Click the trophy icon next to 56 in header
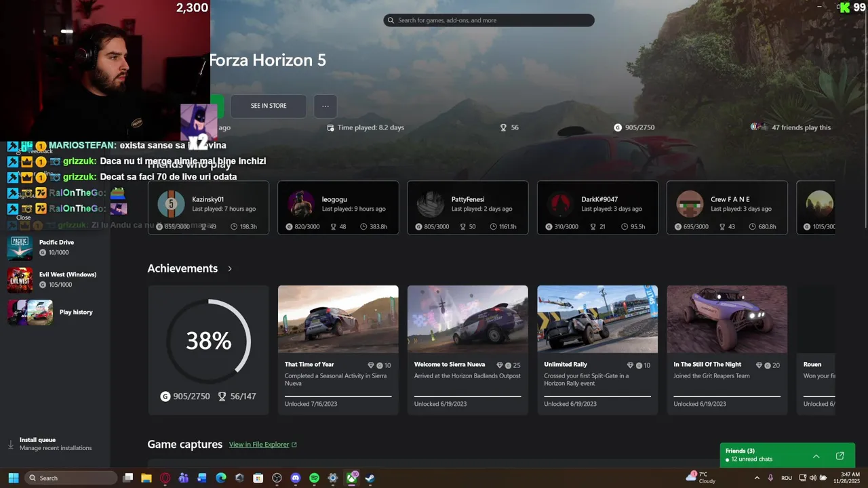Viewport: 868px width, 488px height. tap(503, 127)
